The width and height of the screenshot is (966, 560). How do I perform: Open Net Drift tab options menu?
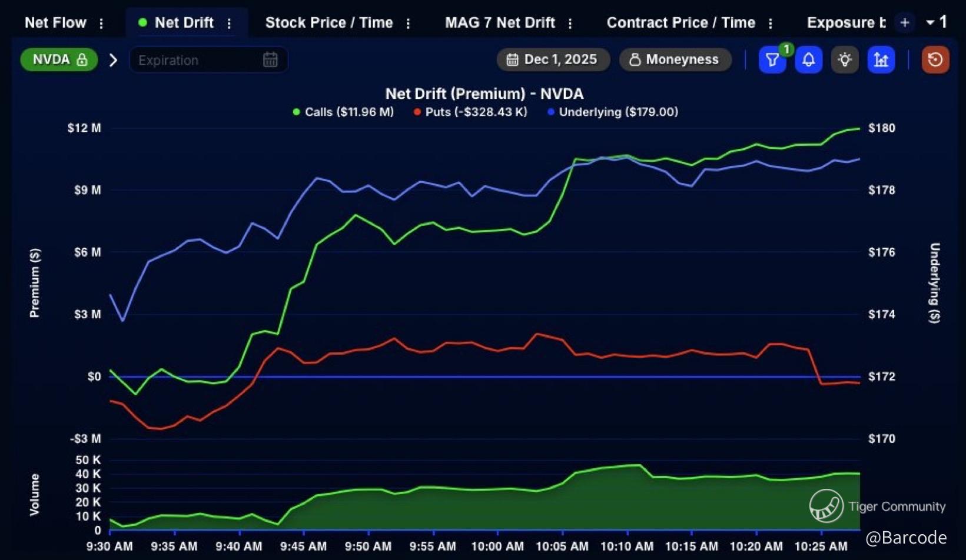(x=229, y=23)
